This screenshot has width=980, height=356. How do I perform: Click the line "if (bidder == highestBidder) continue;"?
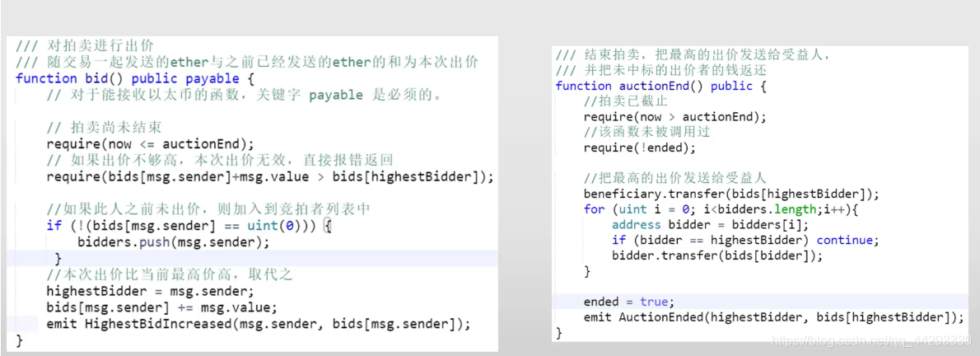click(x=745, y=241)
